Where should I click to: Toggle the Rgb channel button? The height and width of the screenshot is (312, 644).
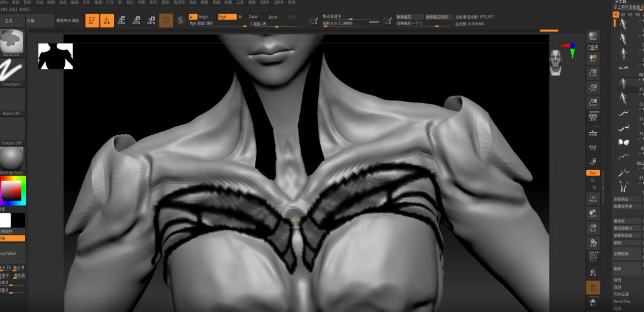pos(227,17)
